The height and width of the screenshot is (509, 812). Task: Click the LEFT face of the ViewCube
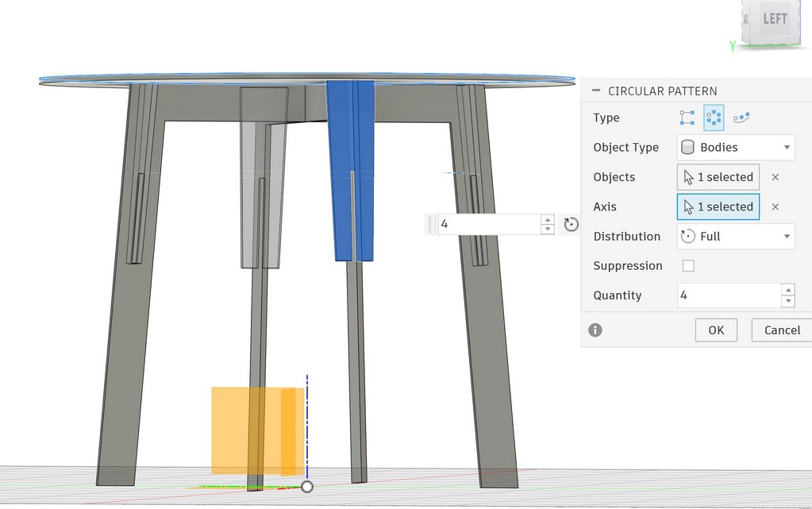point(774,19)
